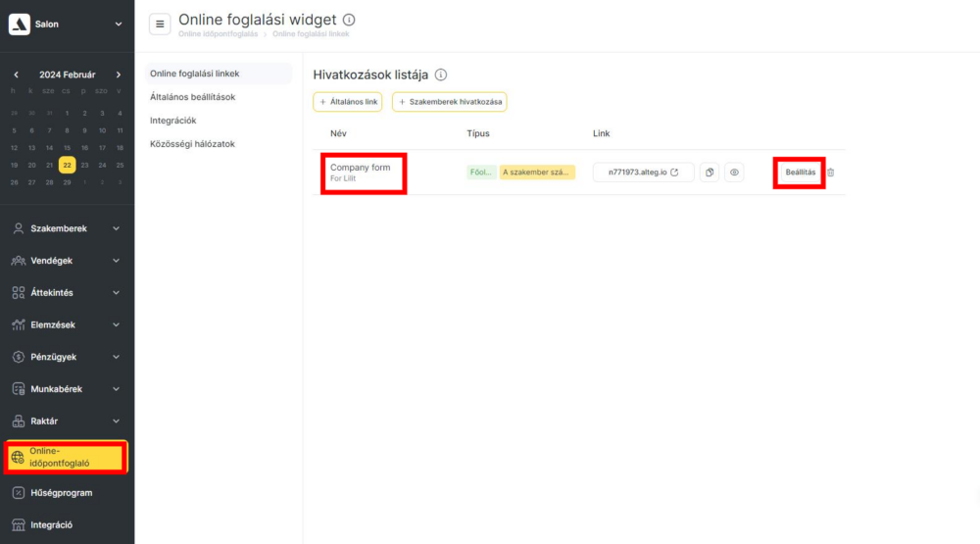
Task: Open the n771973.alteg.io booking link
Action: coord(643,173)
